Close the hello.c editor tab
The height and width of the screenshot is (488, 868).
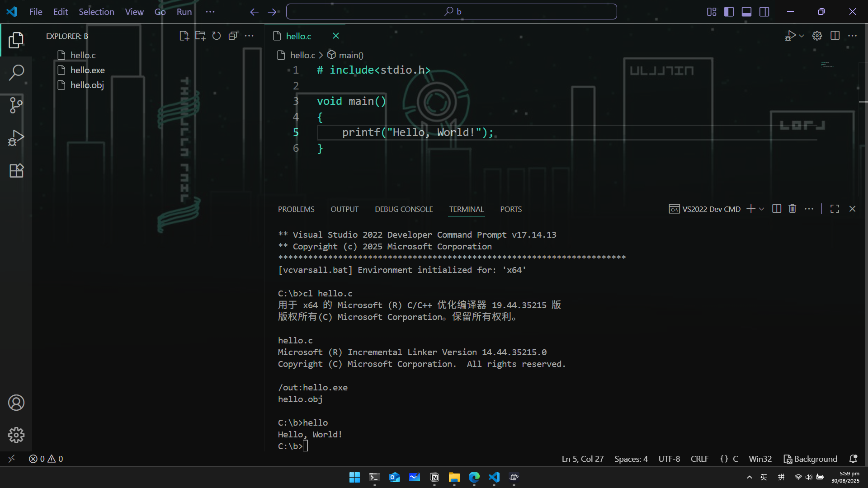(336, 36)
